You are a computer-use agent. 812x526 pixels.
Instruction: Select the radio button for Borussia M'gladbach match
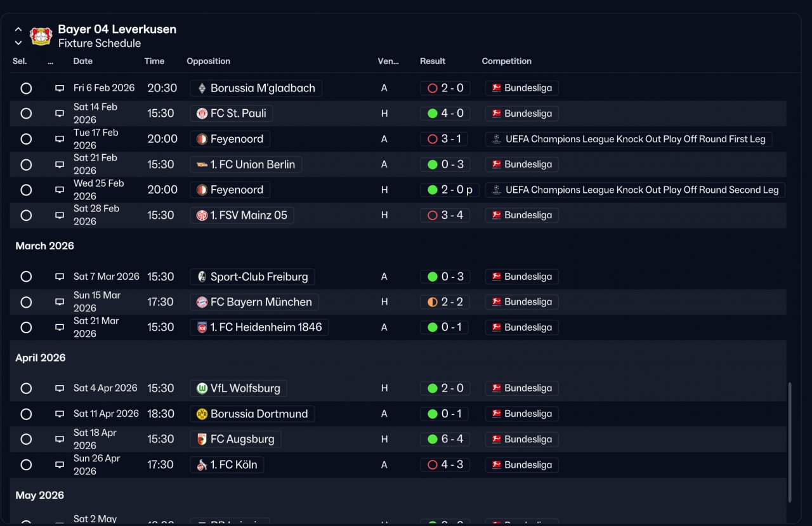[26, 88]
